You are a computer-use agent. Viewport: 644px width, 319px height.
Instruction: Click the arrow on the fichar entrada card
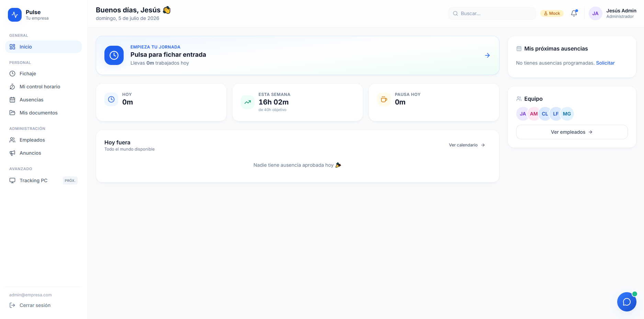click(x=487, y=55)
